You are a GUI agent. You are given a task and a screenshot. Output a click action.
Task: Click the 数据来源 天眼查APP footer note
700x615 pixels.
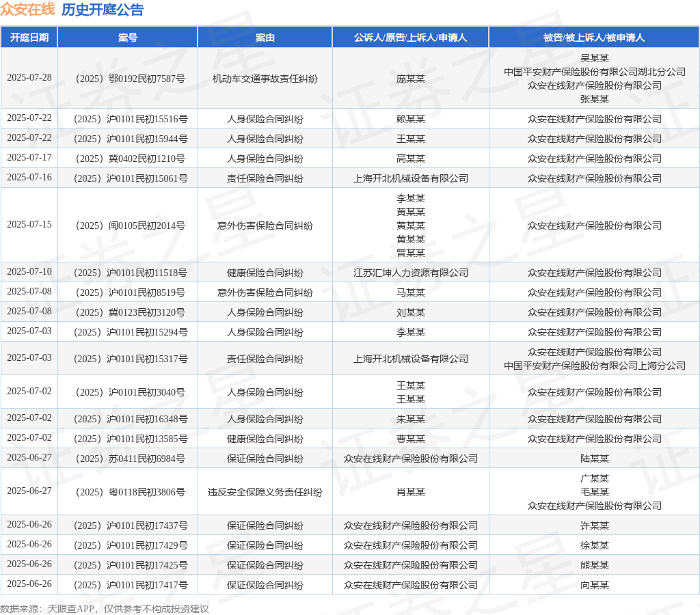pos(104,609)
